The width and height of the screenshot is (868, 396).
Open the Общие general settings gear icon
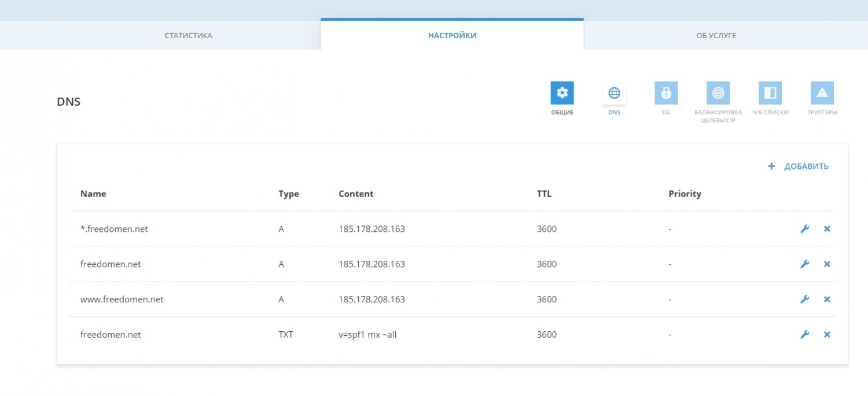tap(562, 93)
